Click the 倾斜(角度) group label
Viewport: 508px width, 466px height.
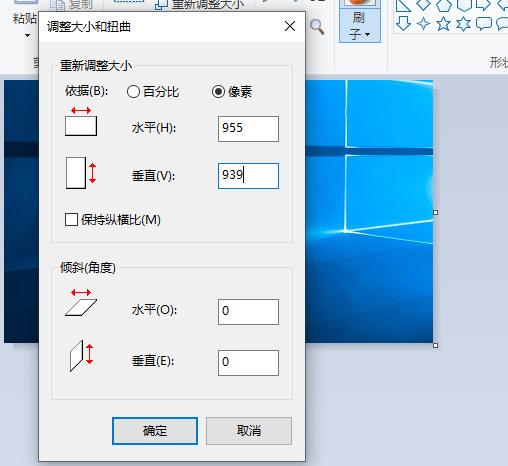click(x=88, y=268)
